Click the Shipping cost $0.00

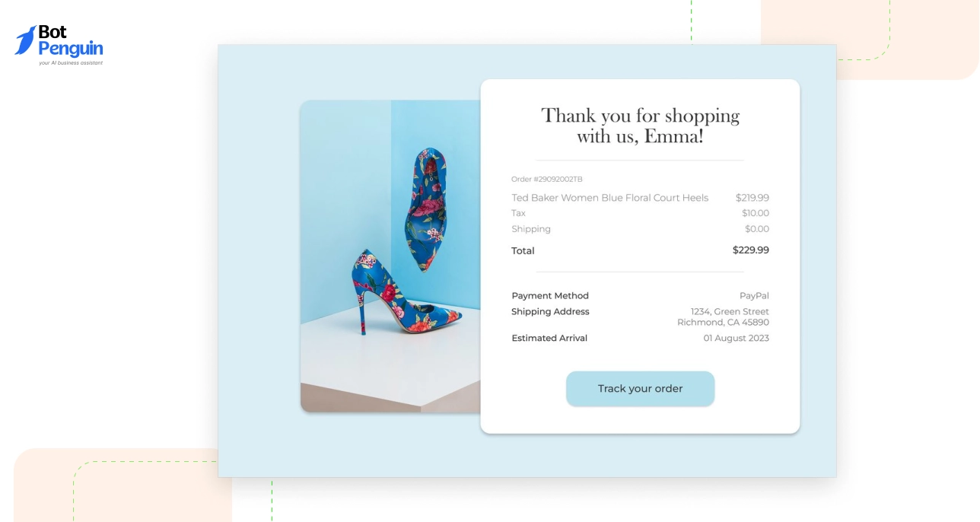tap(758, 228)
